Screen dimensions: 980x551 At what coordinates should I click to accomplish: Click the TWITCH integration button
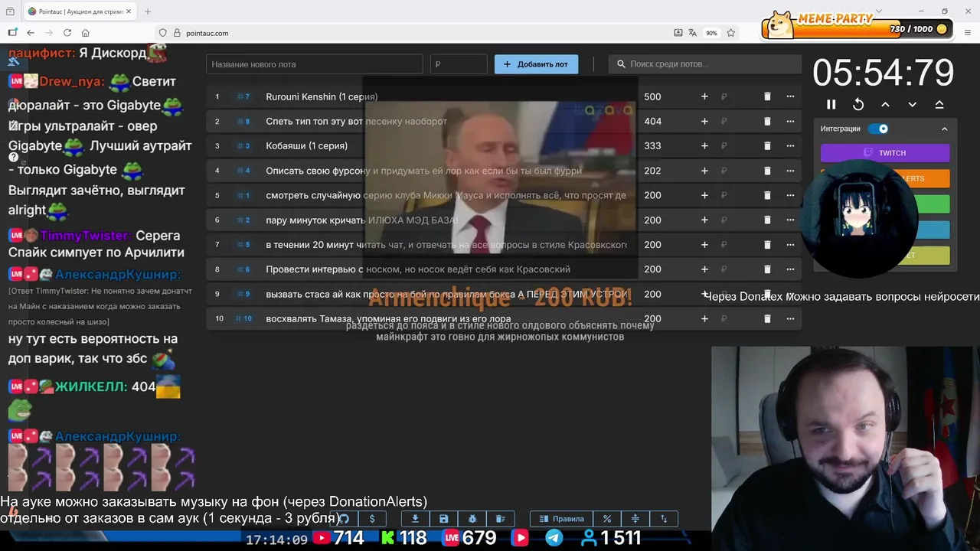[885, 153]
